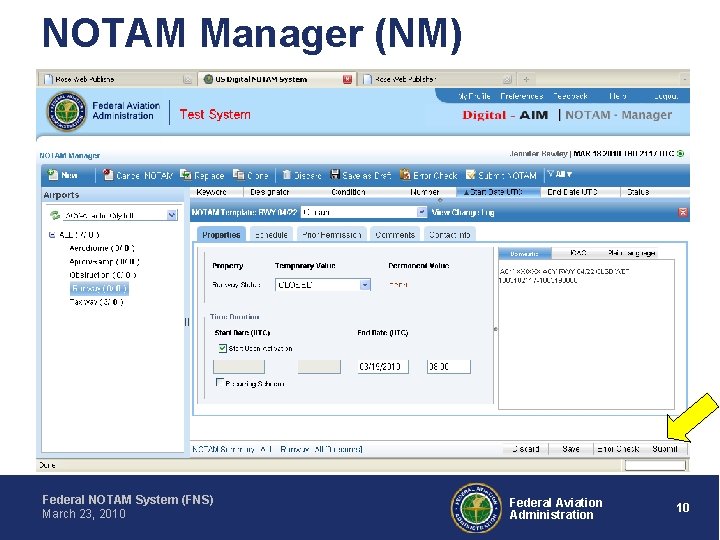720x540 pixels.
Task: Click the Error Check icon in top toolbar
Action: (x=405, y=175)
